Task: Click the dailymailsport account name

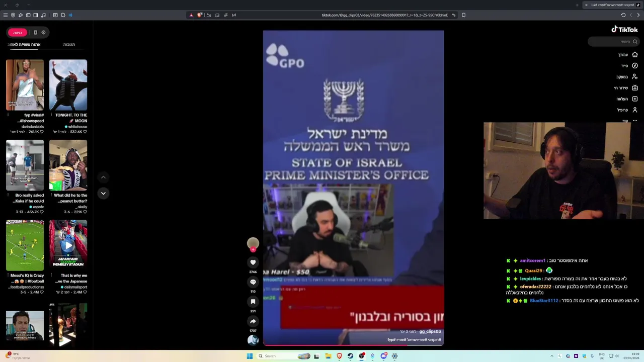Action: point(75,287)
